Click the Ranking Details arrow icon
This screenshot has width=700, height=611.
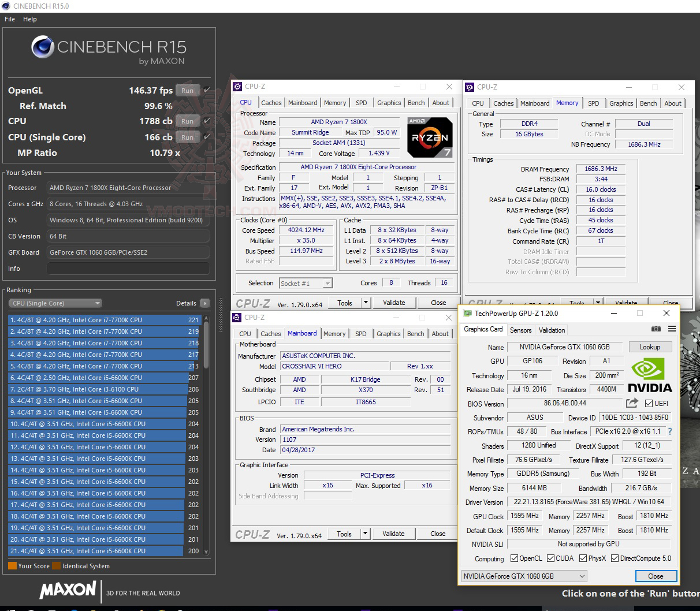[205, 303]
